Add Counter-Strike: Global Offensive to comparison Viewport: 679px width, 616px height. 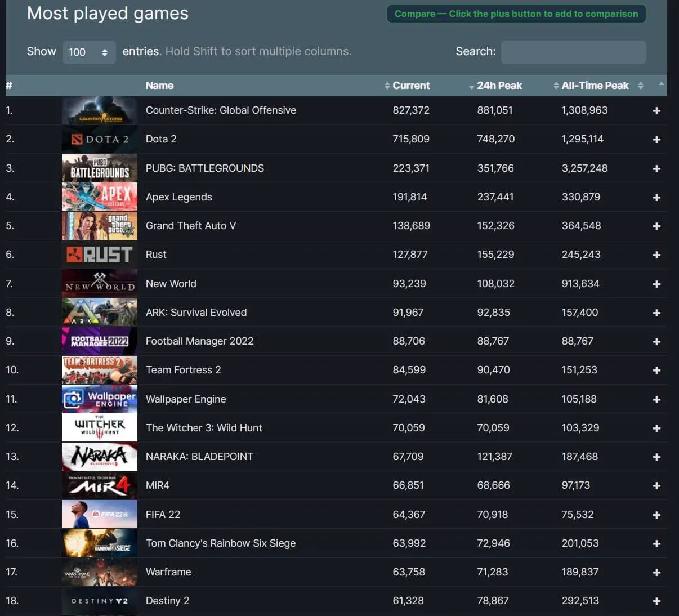656,111
